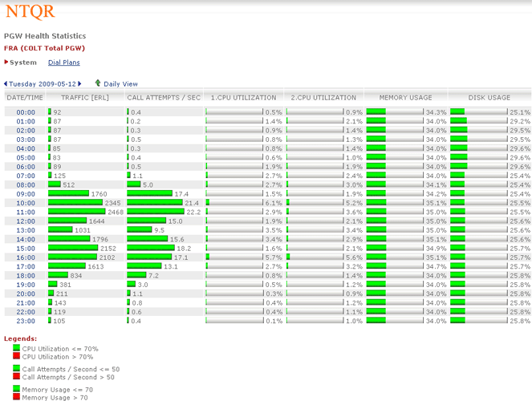532x401 pixels.
Task: Click the CALL ATTEMPTS / SEC column header
Action: (x=164, y=98)
